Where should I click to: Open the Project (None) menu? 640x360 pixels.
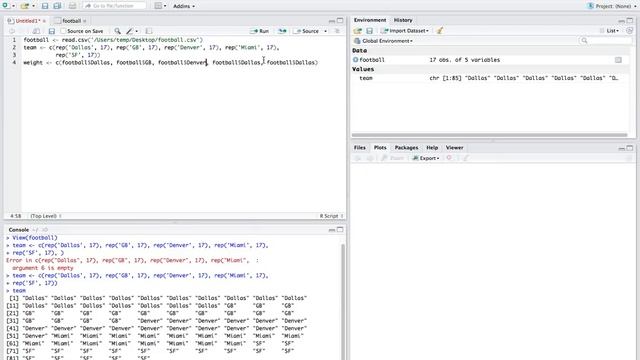pos(611,6)
